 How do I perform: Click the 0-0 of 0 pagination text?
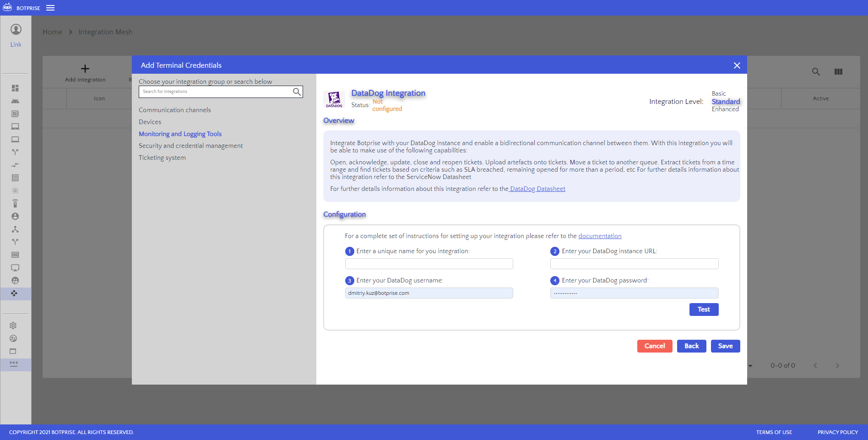[x=783, y=365]
